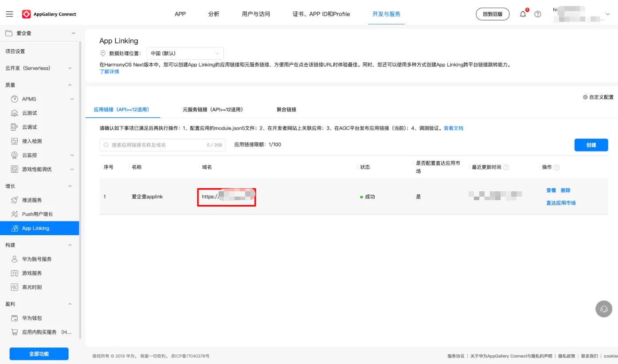Collapse the 质量 section
Screen dimensions: 618x364
[70, 85]
